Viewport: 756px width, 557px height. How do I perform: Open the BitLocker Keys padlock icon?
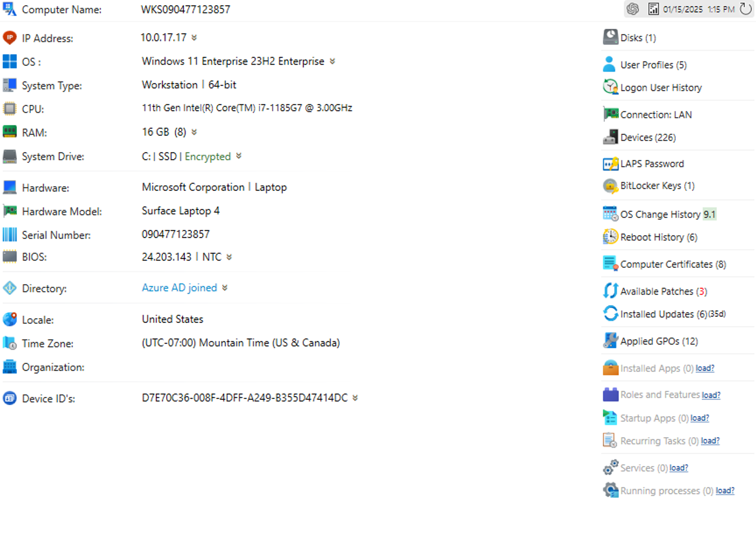pyautogui.click(x=610, y=186)
